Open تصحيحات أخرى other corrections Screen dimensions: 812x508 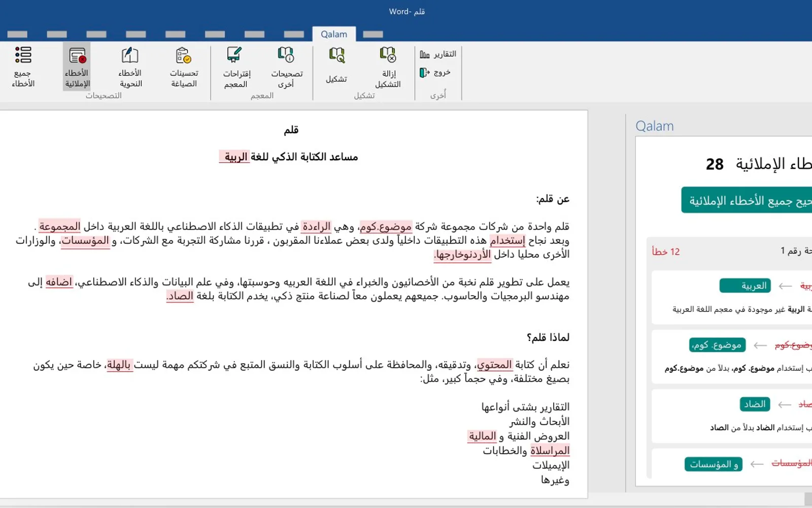(287, 67)
